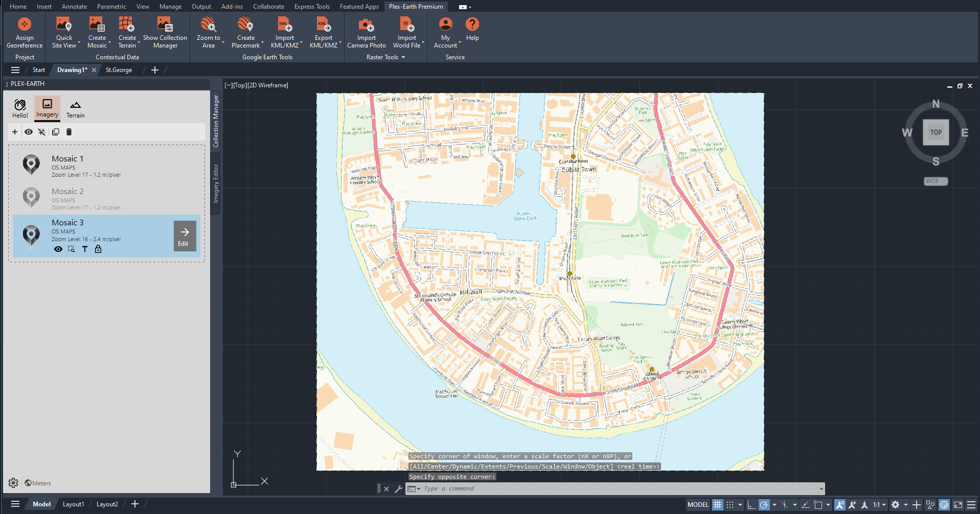Switch to the Express Tools tab
This screenshot has width=980, height=514.
(312, 7)
